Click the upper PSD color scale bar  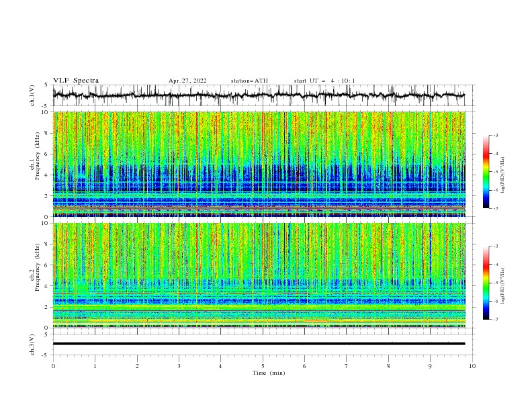click(486, 172)
